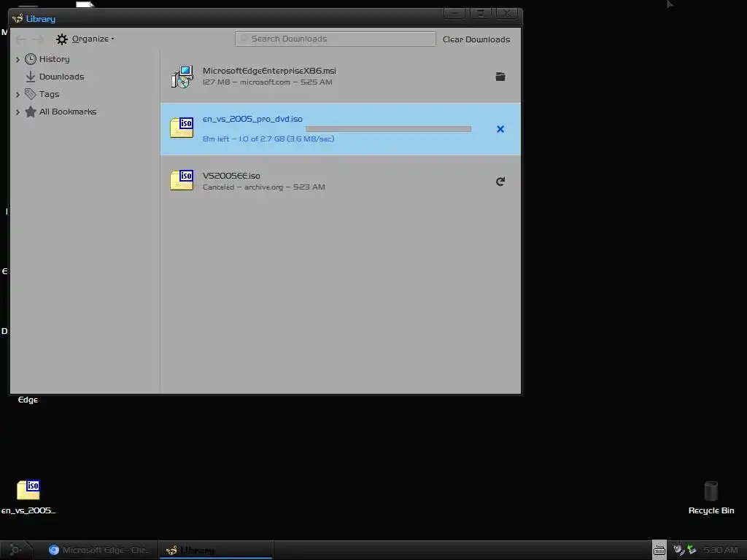
Task: Click the All Bookmarks star icon
Action: pos(31,112)
